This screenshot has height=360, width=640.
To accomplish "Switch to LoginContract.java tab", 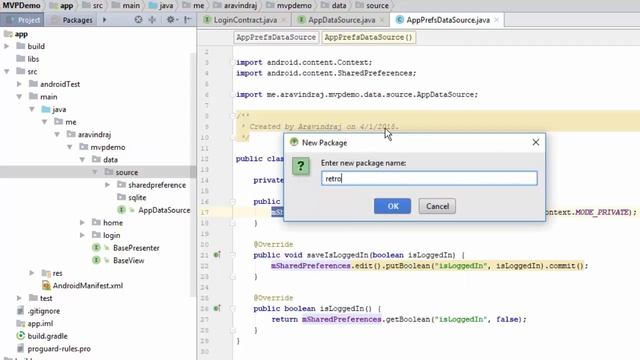I will [x=245, y=20].
